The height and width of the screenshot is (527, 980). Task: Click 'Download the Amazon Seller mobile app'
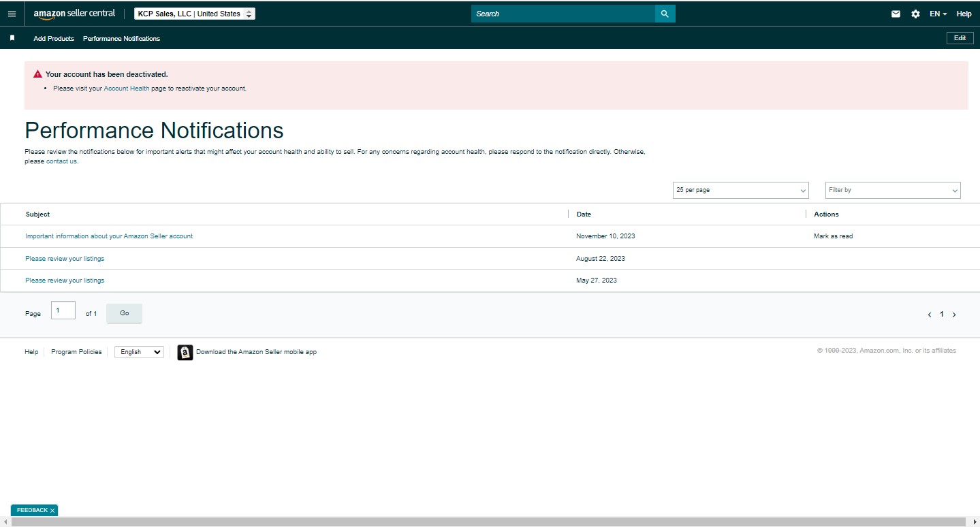[x=256, y=352]
